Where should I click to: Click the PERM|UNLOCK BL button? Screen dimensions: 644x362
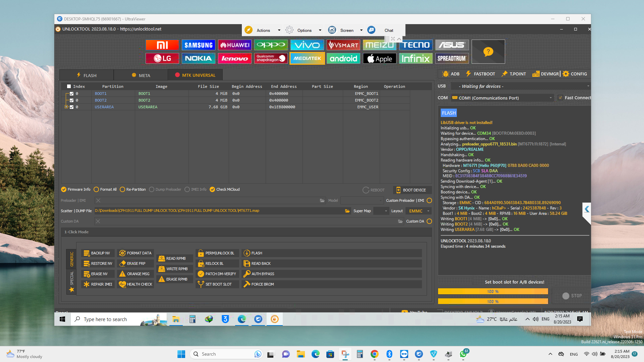pos(217,253)
